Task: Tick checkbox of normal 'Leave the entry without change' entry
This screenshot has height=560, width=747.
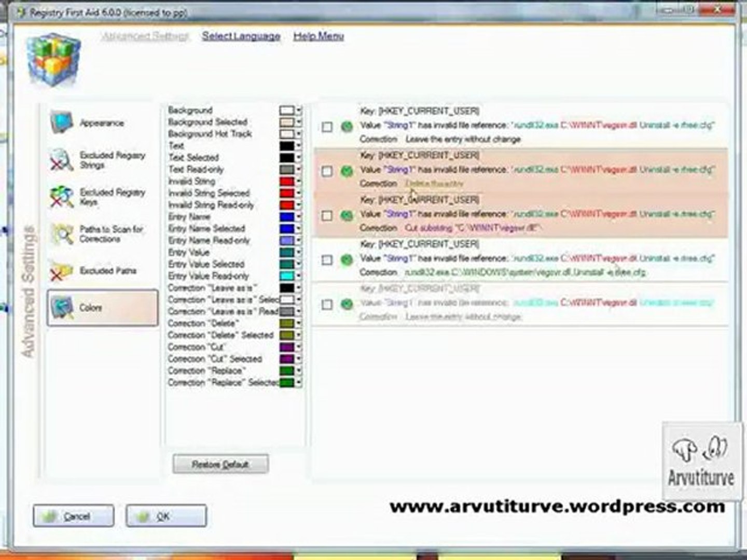Action: pyautogui.click(x=327, y=127)
